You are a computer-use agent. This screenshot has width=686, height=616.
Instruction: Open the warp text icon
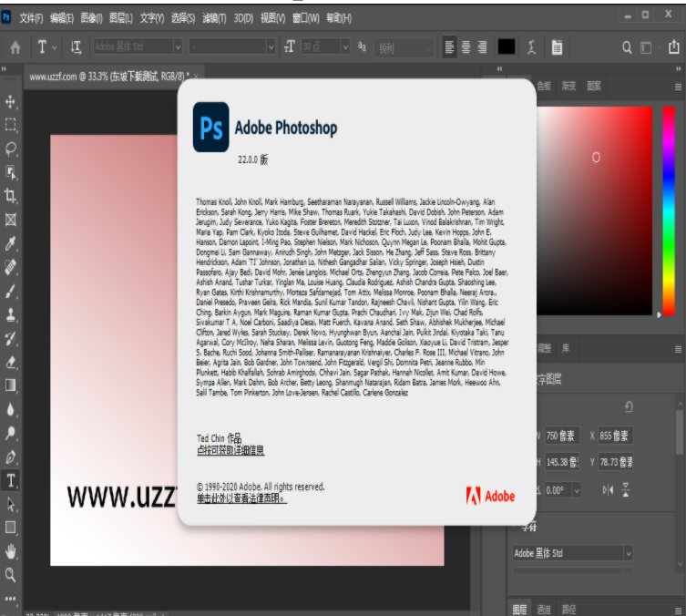coord(531,46)
